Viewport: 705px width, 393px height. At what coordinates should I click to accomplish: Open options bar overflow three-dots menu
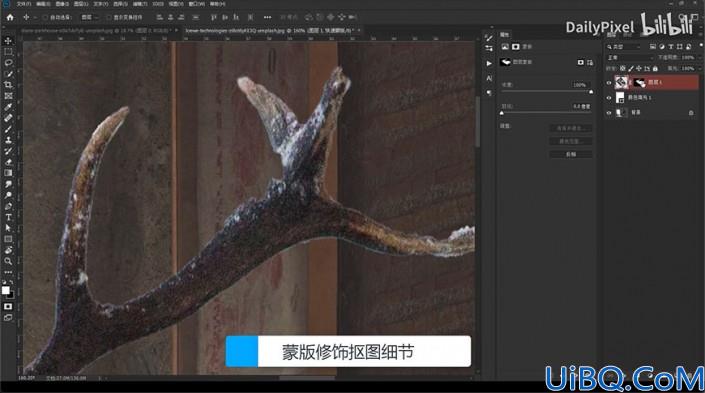268,17
